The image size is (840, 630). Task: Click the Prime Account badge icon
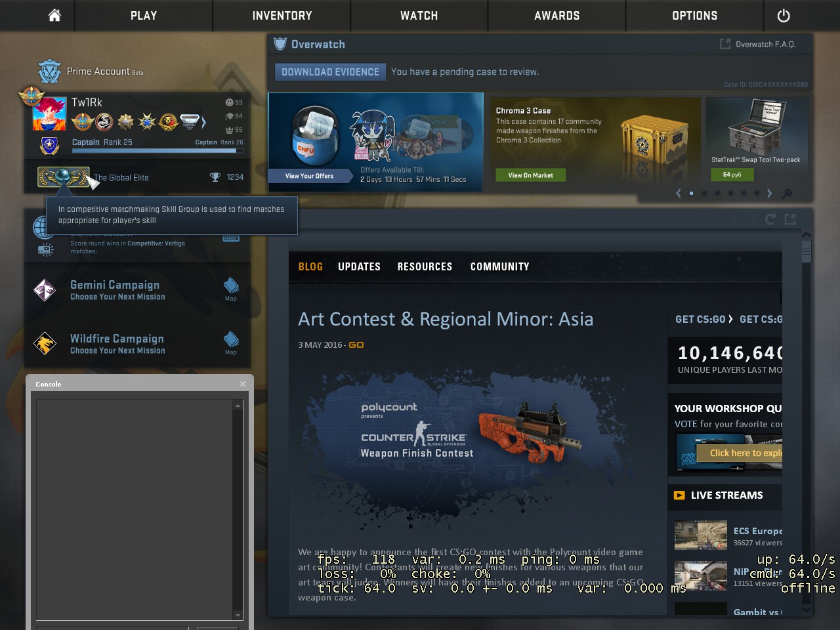49,72
